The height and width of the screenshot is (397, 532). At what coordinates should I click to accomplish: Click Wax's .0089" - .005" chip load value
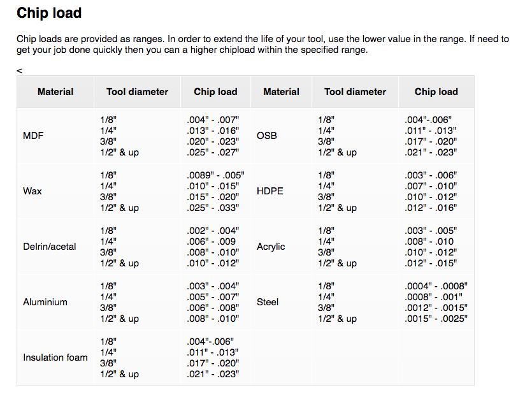coord(215,175)
